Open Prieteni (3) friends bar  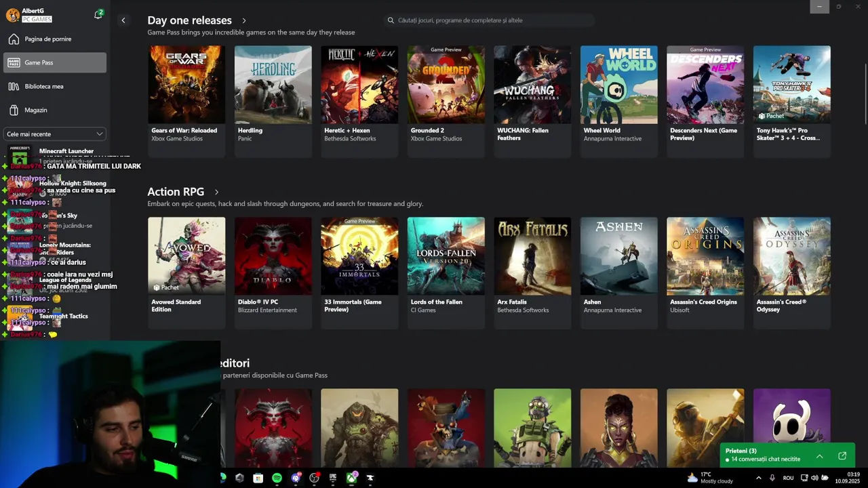(x=787, y=455)
